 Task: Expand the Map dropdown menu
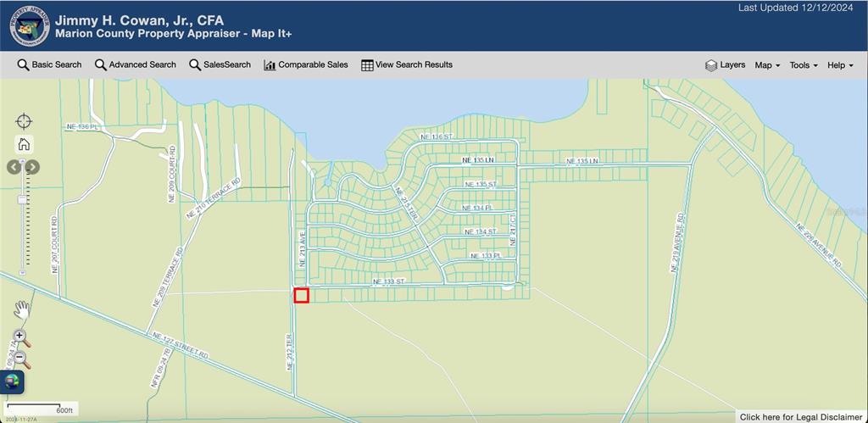tap(767, 65)
